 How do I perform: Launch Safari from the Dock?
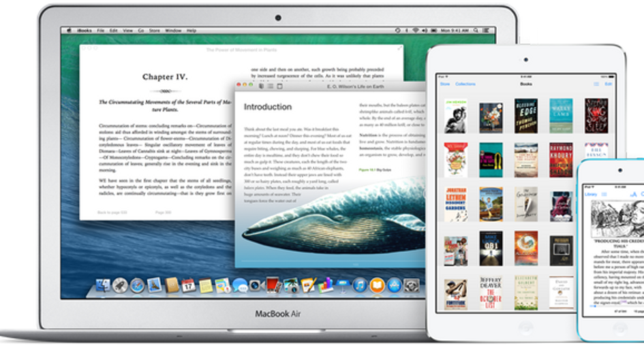coord(138,285)
